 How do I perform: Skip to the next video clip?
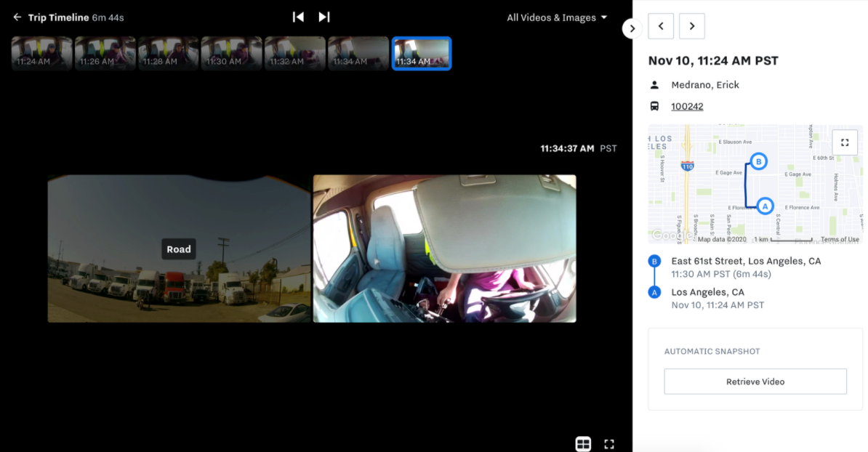pyautogui.click(x=324, y=17)
